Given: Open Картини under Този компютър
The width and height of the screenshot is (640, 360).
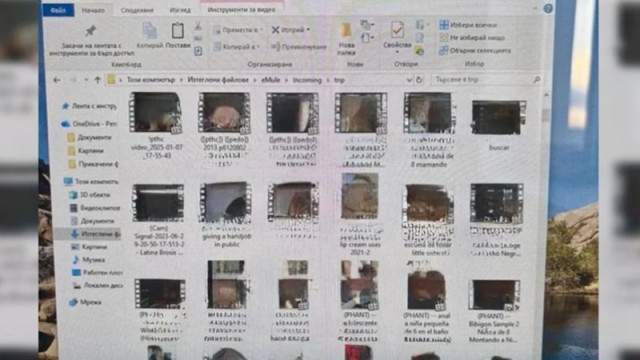Looking at the screenshot, I should (x=89, y=247).
